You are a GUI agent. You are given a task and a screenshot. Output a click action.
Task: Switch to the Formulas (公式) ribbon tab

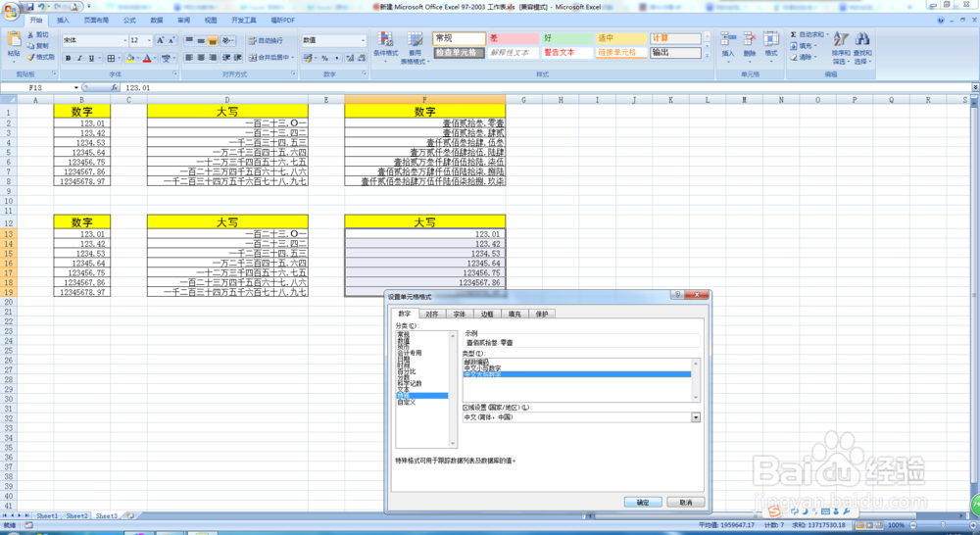(x=129, y=21)
